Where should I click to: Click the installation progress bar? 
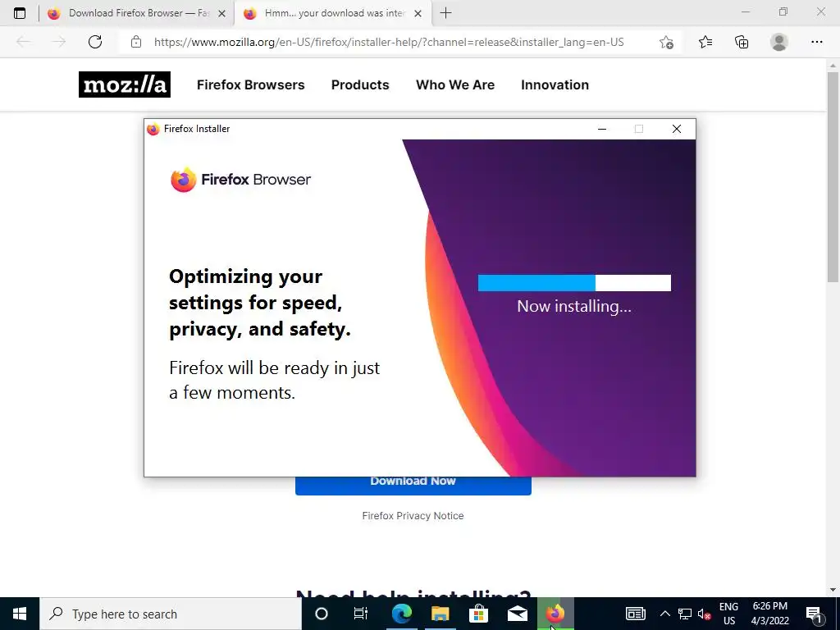(x=574, y=283)
